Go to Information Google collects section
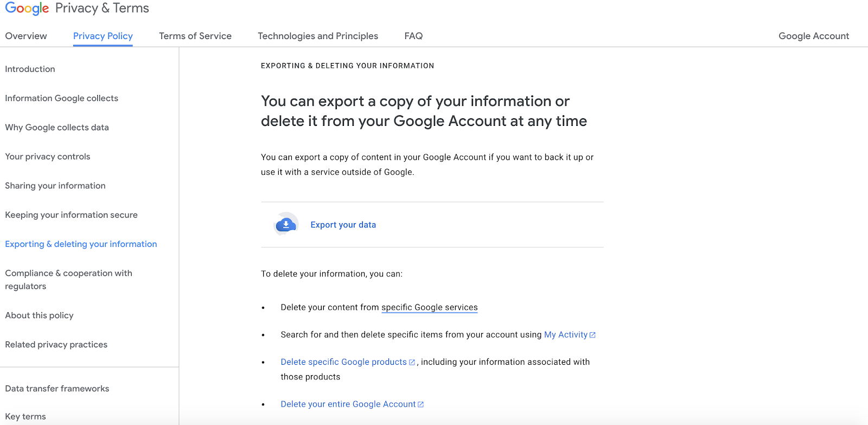 [61, 98]
